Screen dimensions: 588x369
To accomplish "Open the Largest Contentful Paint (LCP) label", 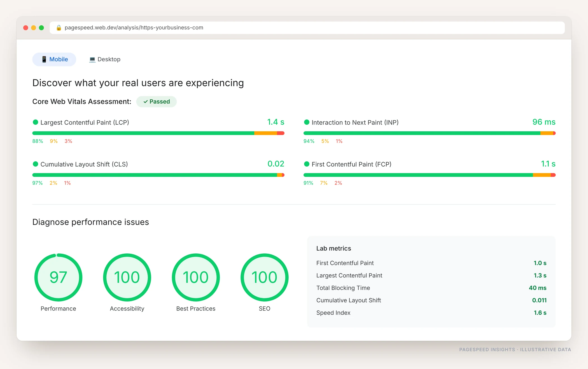I will click(x=85, y=123).
